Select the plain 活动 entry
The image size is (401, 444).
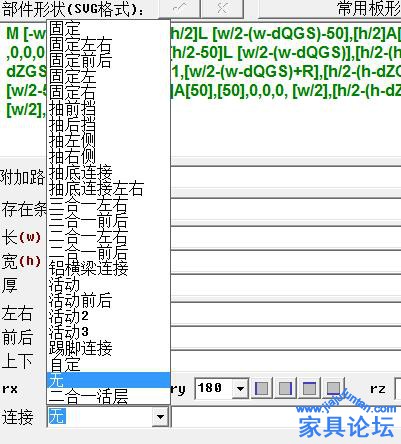click(108, 284)
